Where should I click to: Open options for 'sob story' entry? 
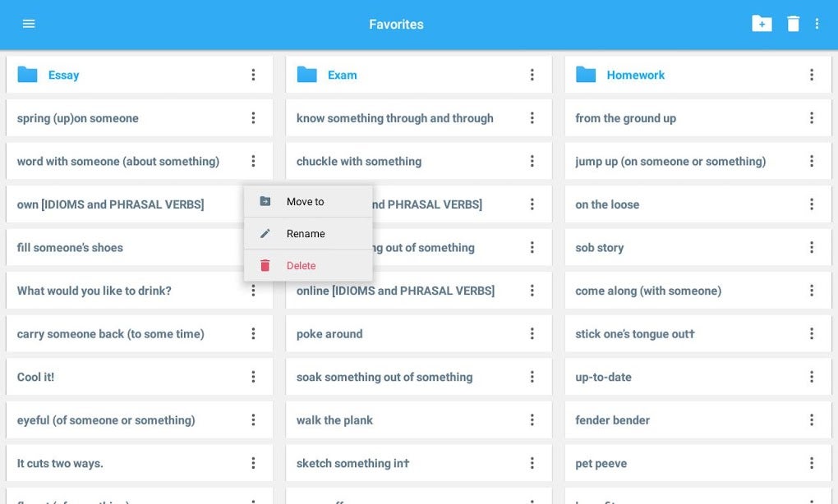[x=812, y=248]
